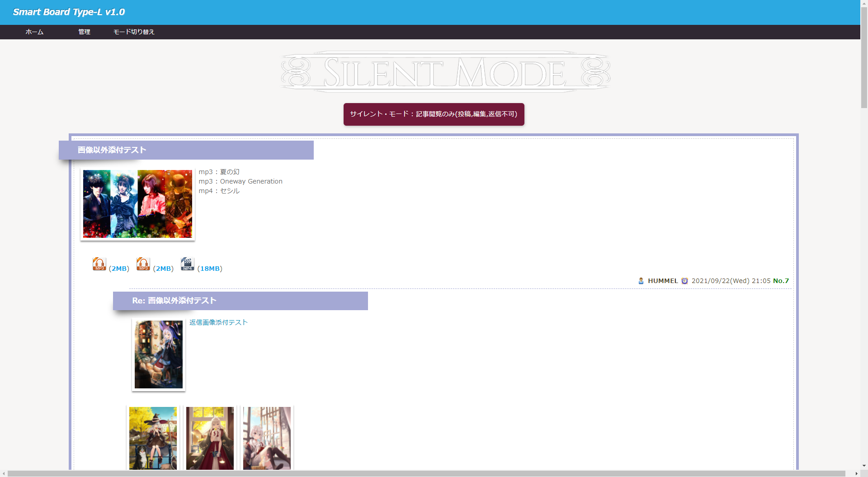868x477 pixels.
Task: Enlarge the four-person band thumbnail image
Action: point(137,204)
